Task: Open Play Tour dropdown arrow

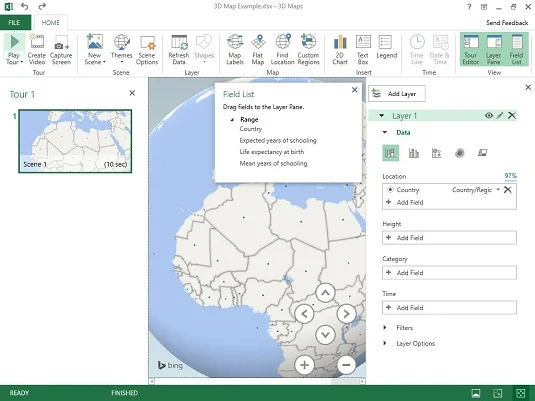Action: [x=21, y=62]
